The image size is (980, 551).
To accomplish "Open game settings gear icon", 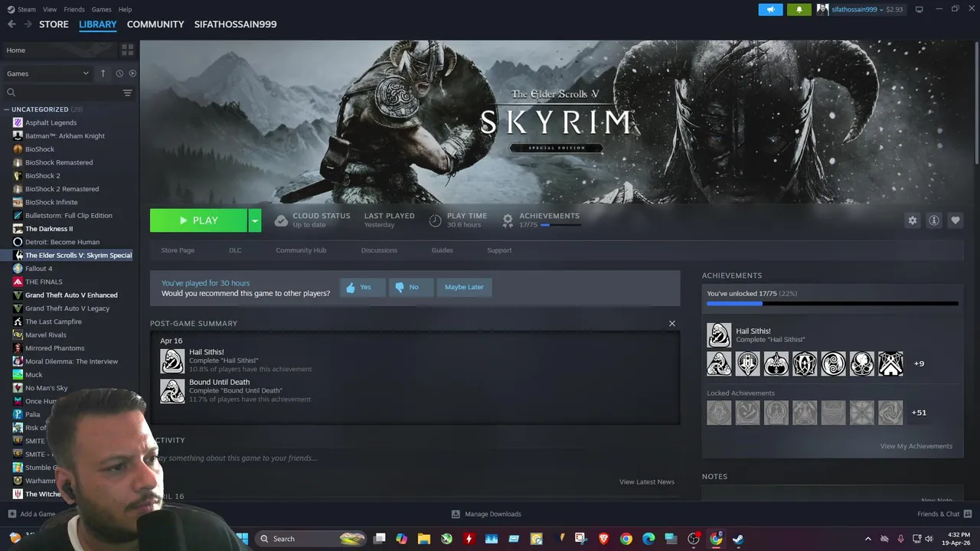I will tap(912, 220).
